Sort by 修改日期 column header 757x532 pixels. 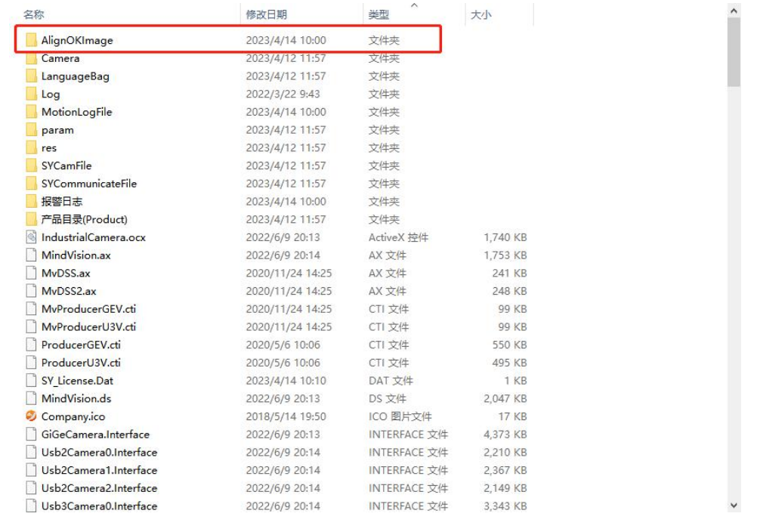pos(266,14)
